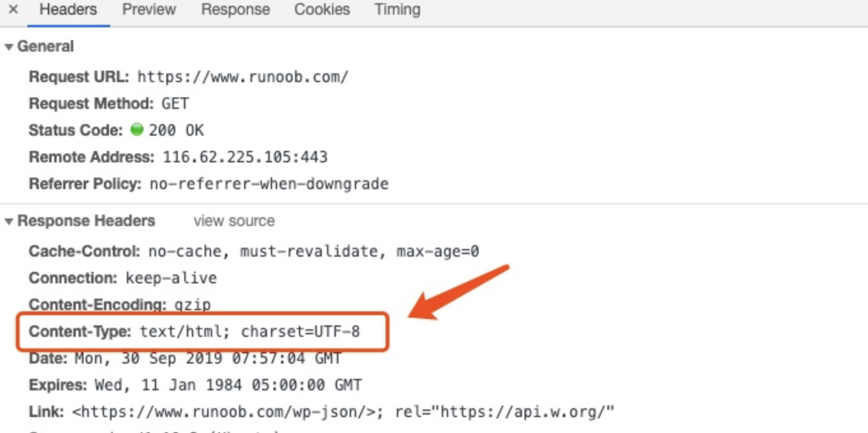
Task: Click the green status code indicator
Action: [x=136, y=129]
